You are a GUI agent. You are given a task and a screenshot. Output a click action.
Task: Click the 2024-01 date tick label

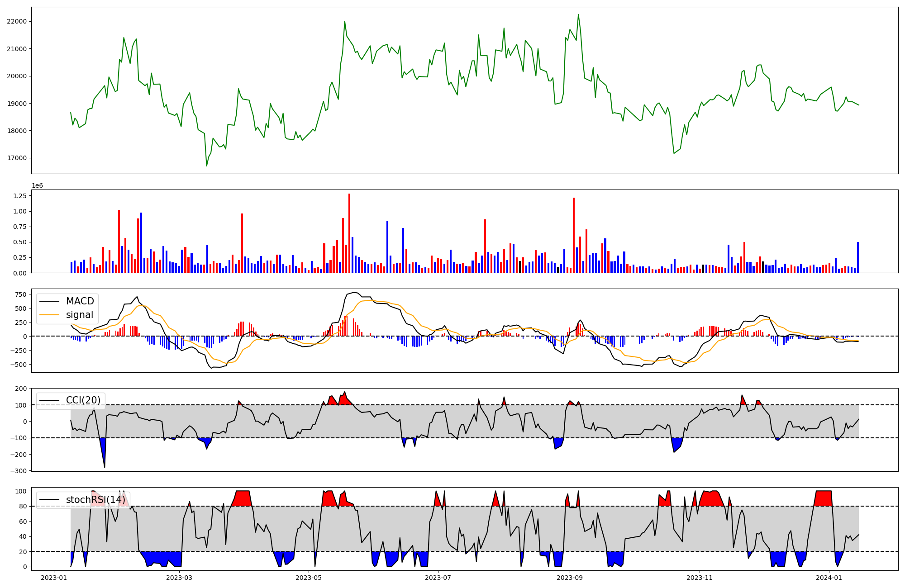[829, 578]
